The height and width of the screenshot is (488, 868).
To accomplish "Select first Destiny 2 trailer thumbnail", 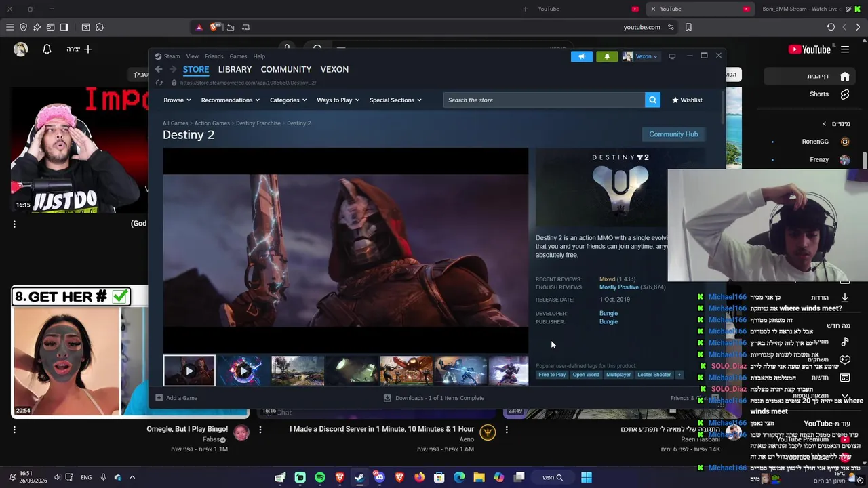I will [x=189, y=371].
